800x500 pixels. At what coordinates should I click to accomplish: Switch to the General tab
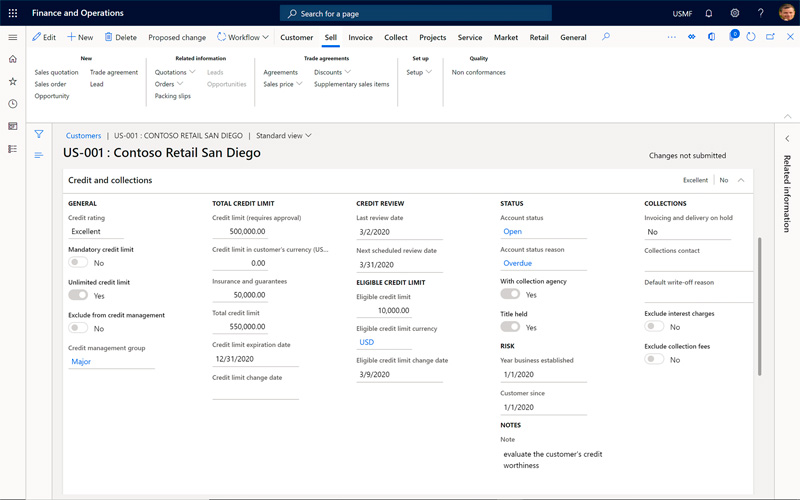coord(573,37)
